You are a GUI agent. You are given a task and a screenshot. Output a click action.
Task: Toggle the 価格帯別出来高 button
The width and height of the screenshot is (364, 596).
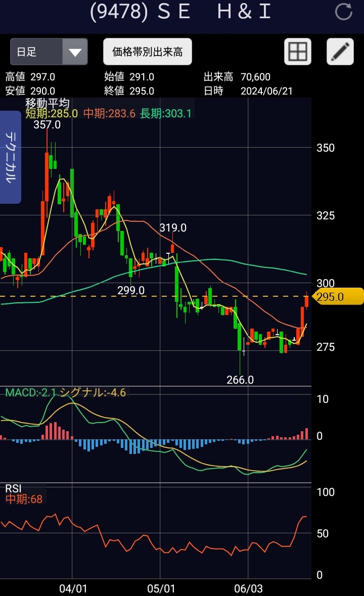tap(148, 52)
